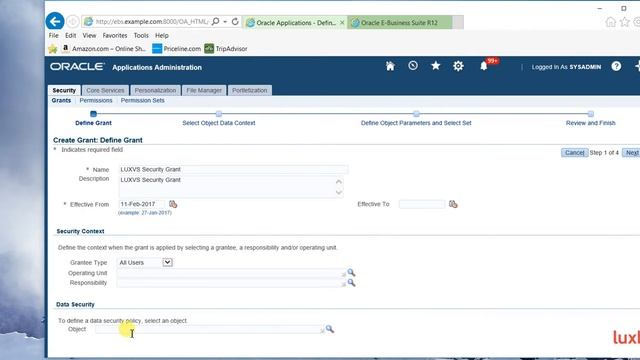Open the Permission Sets subtab
The height and width of the screenshot is (360, 640).
tap(142, 100)
